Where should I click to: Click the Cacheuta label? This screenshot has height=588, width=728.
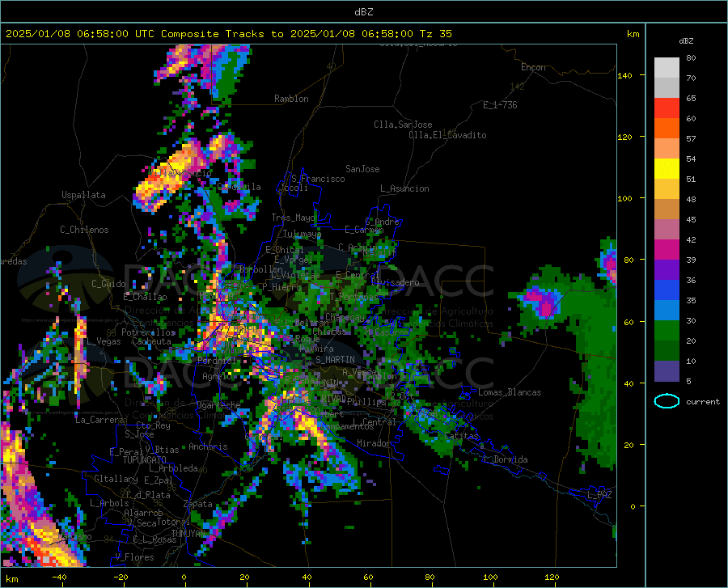[x=151, y=341]
